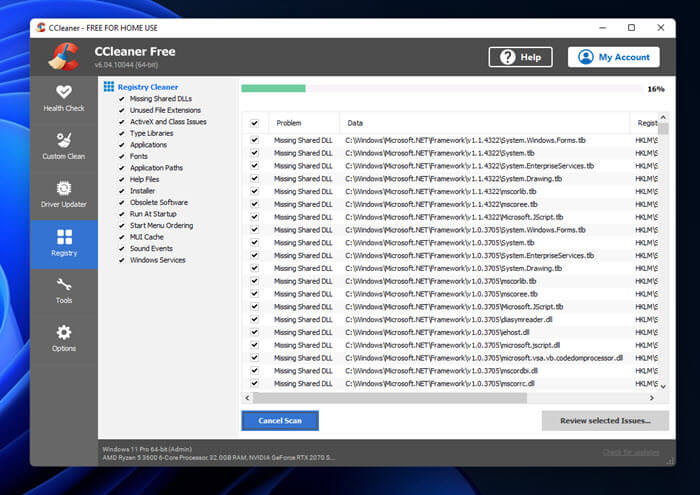
Task: Select v1.0.3705 mscordbi.dll data entry
Action: (x=441, y=371)
